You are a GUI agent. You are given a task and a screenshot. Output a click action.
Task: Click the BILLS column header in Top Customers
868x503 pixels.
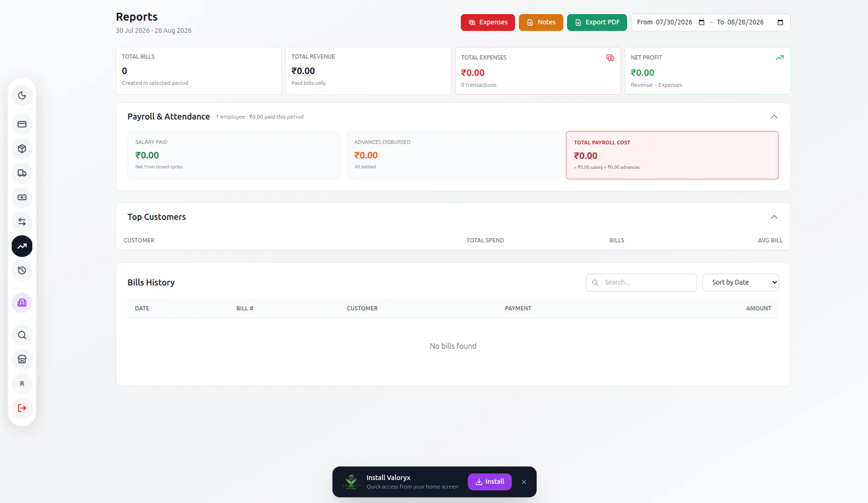[x=617, y=240]
